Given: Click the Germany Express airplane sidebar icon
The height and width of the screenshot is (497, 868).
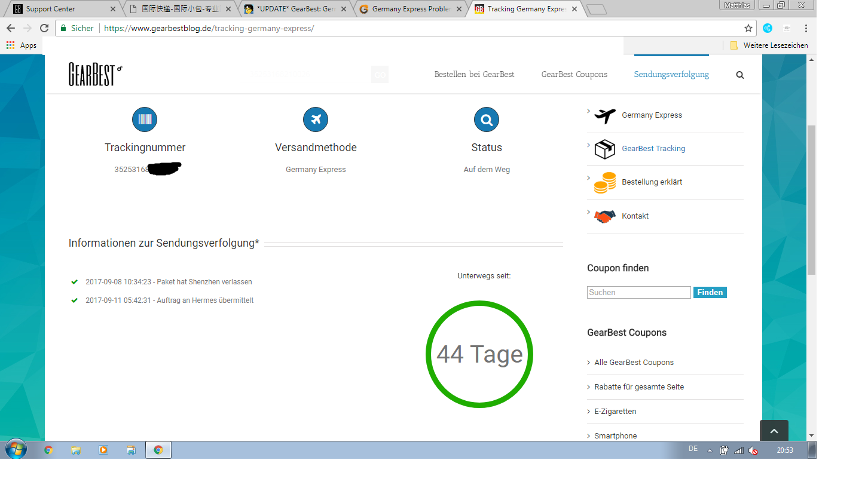Looking at the screenshot, I should pyautogui.click(x=605, y=115).
